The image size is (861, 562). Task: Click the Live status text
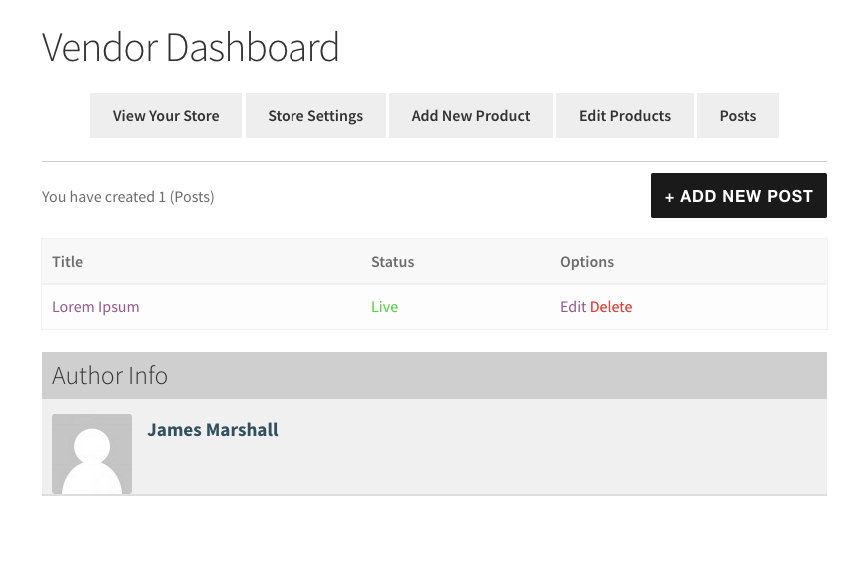coord(384,307)
